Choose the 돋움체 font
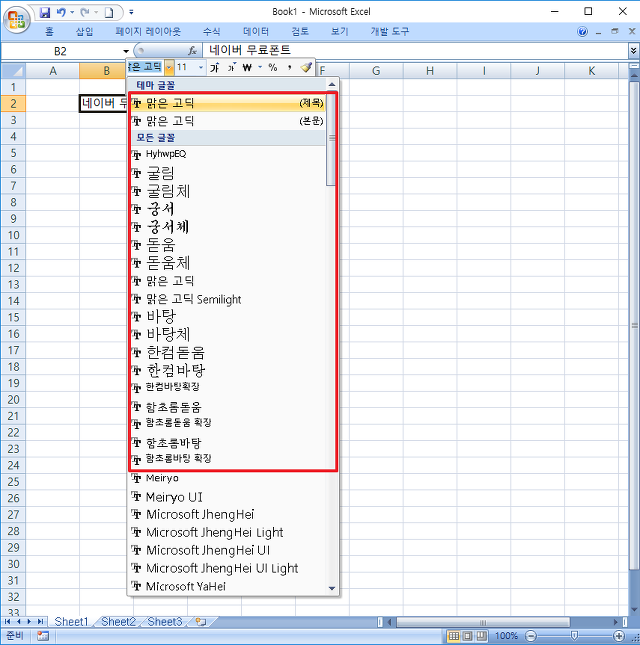This screenshot has height=645, width=640. pos(228,263)
